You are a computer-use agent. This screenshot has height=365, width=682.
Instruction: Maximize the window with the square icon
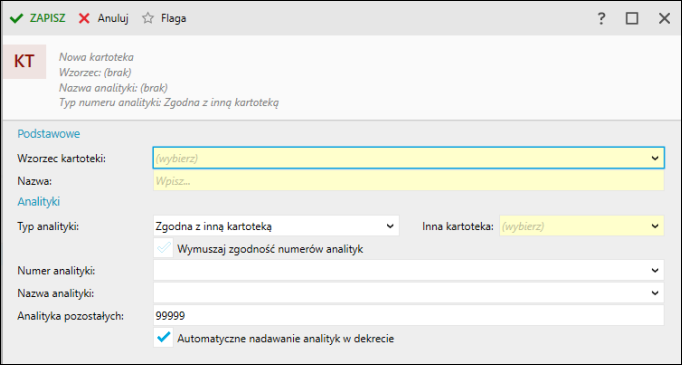click(x=632, y=18)
